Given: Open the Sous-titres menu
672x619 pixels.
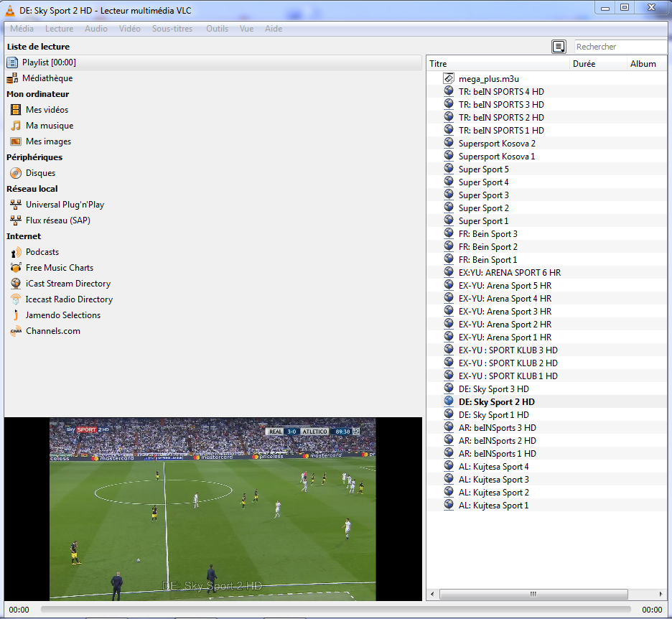Looking at the screenshot, I should pos(172,29).
